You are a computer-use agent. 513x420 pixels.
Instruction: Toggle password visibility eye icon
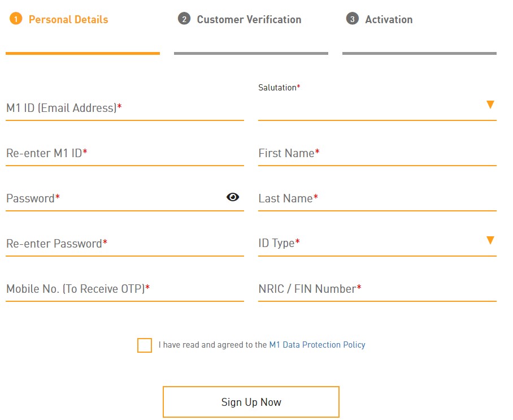point(233,197)
